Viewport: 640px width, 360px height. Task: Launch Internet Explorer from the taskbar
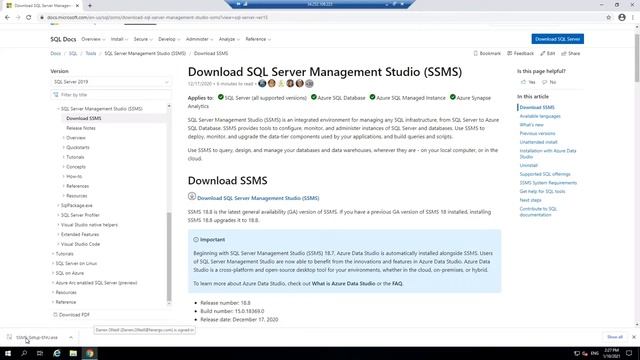(57, 353)
